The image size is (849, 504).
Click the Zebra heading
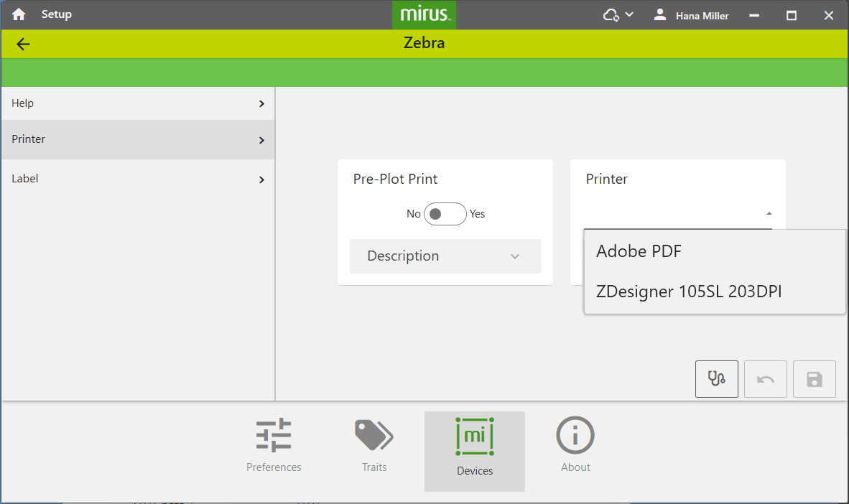[x=424, y=43]
